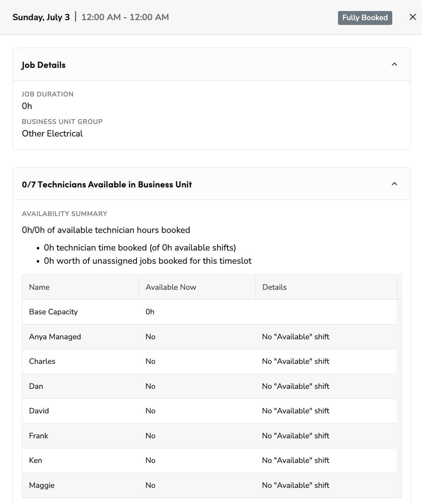Click the timeslot 12:00 AM - 12:00 AM

125,17
